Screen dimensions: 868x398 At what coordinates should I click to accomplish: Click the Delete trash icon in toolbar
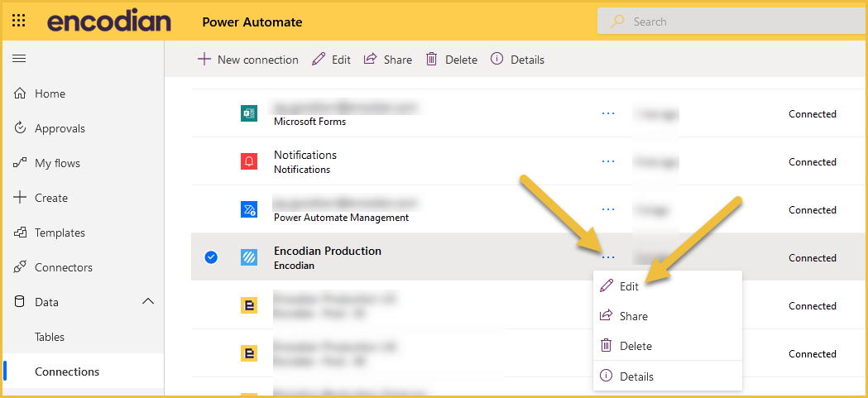pyautogui.click(x=432, y=60)
